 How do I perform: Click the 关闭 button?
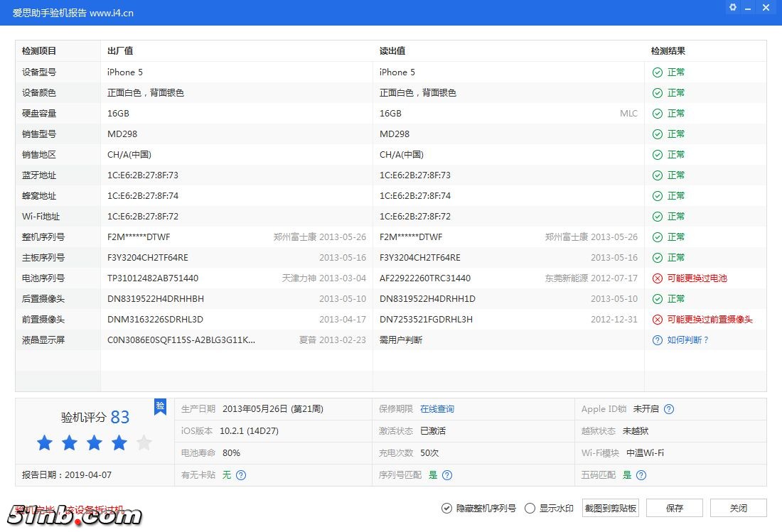pos(737,508)
